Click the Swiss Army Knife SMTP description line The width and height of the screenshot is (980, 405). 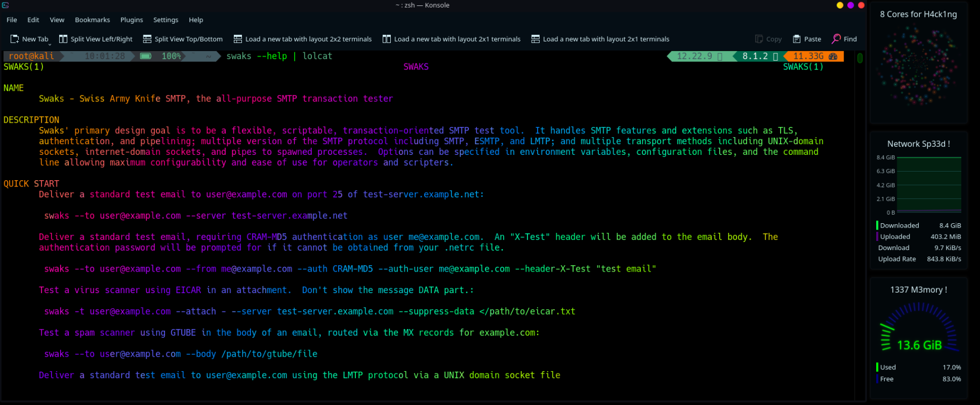[216, 98]
